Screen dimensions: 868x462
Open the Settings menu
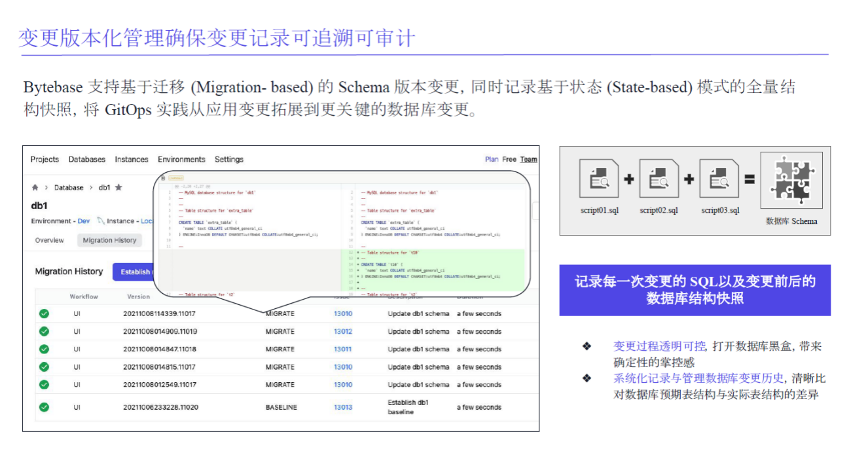229,159
